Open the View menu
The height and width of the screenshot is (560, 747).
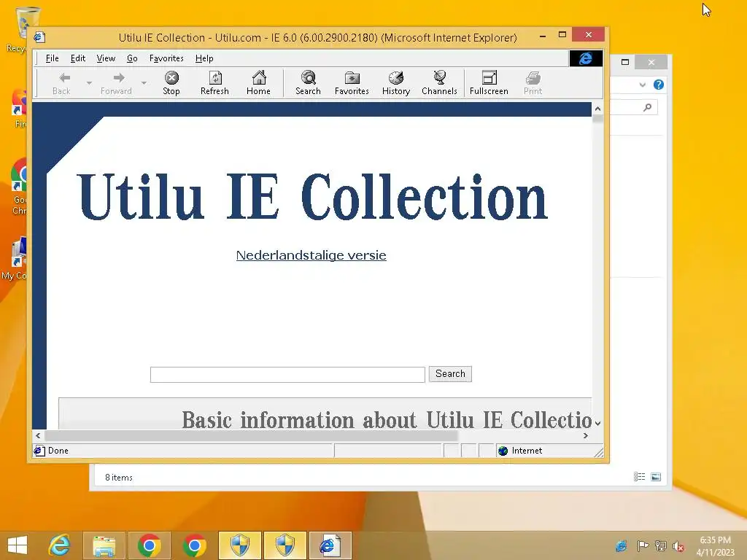pos(106,58)
